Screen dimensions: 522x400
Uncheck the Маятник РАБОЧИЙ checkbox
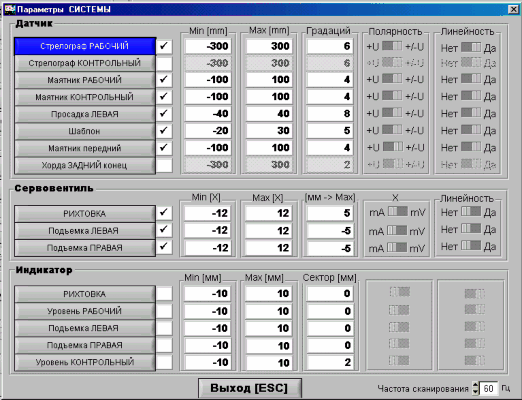pyautogui.click(x=164, y=80)
